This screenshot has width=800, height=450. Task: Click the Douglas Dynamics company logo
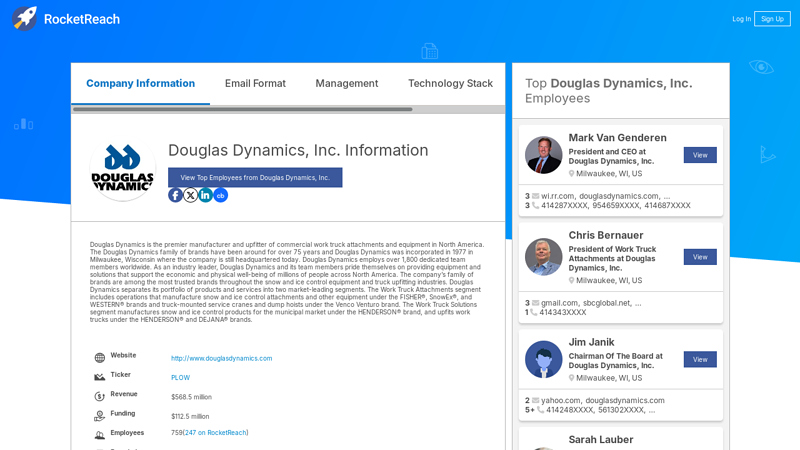[122, 170]
